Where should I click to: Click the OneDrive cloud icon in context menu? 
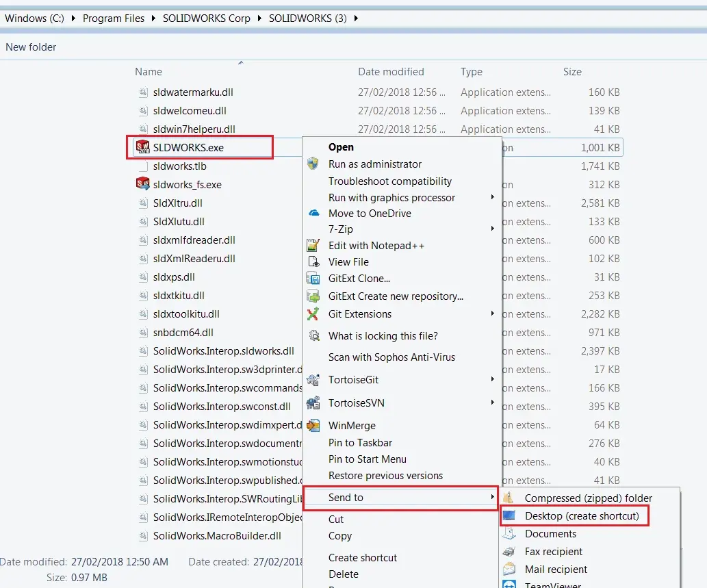pos(314,213)
